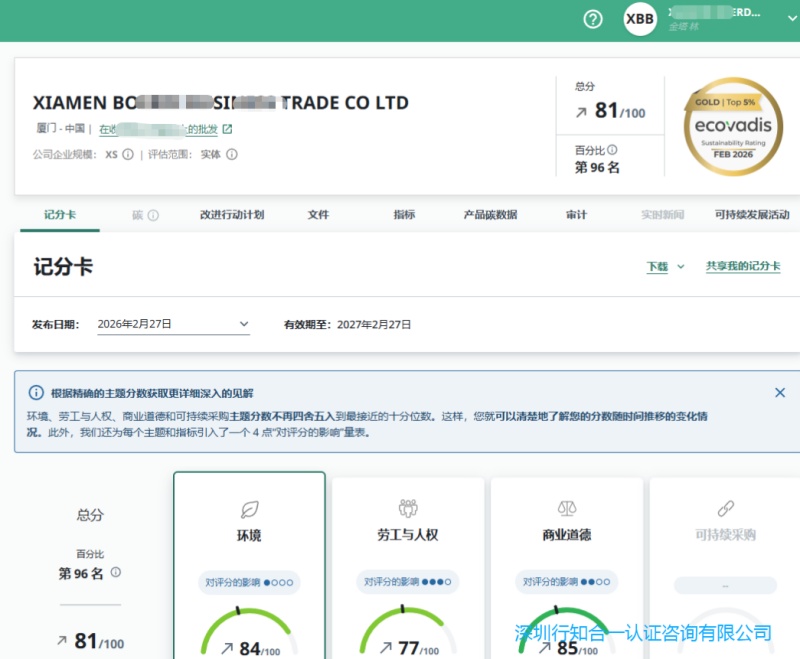Click the 商业道德 score gauge

[566, 632]
